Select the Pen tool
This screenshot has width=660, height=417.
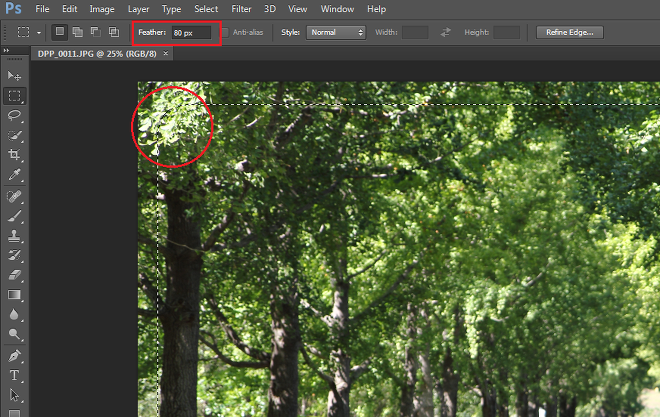point(14,356)
